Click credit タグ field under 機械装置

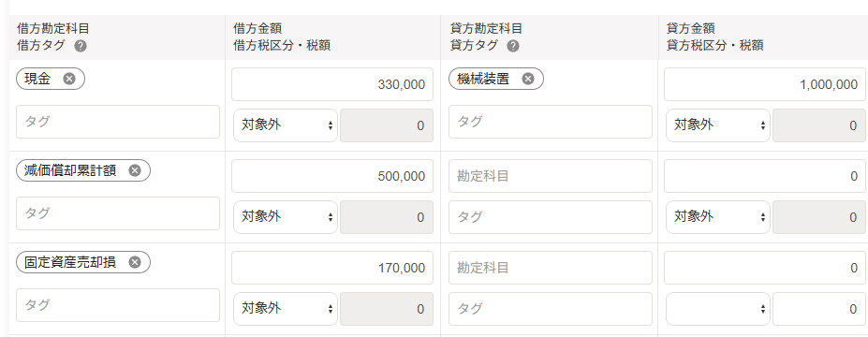551,122
